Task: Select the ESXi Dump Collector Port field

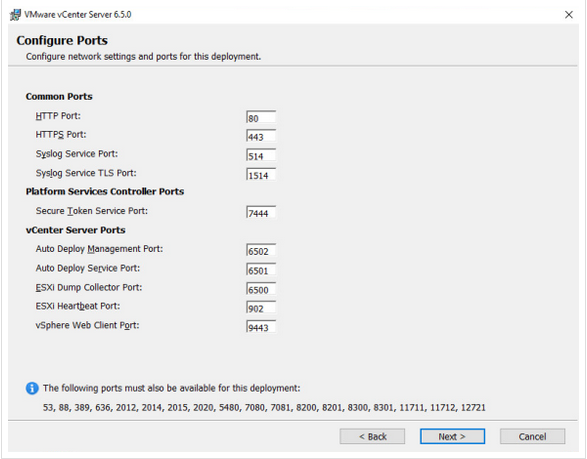Action: (261, 289)
